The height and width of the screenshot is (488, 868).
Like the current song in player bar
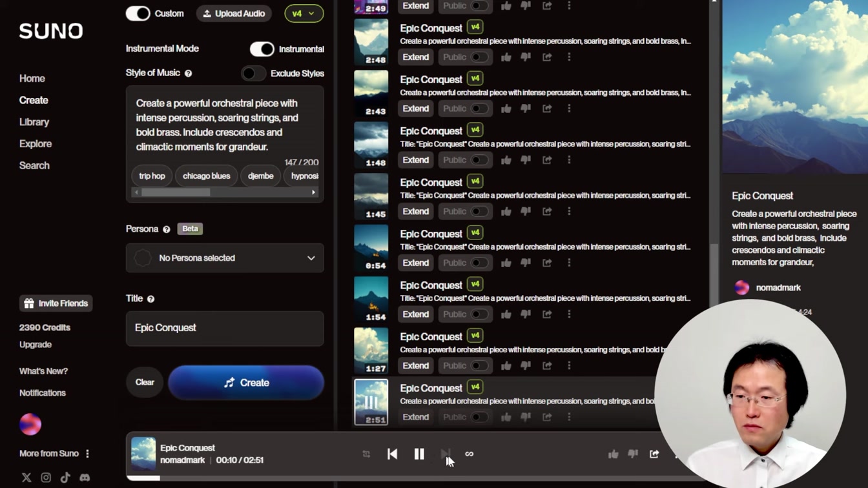613,454
